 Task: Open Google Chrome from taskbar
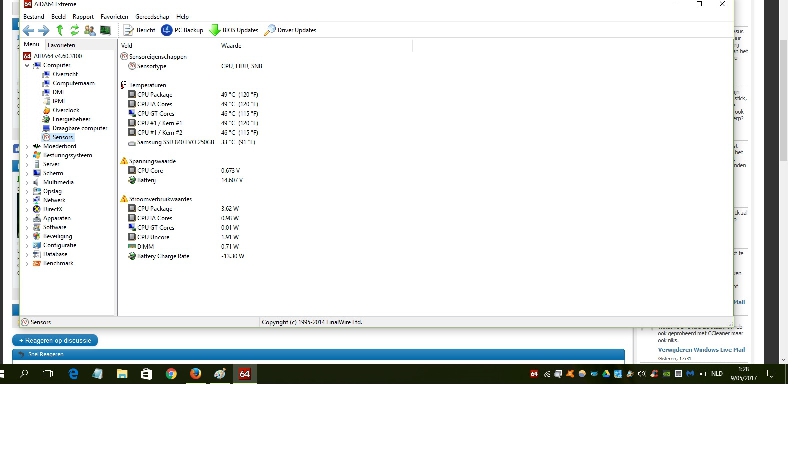[171, 374]
